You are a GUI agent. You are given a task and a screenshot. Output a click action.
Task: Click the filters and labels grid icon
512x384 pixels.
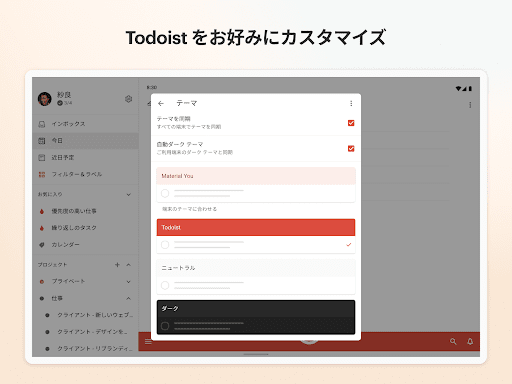42,174
